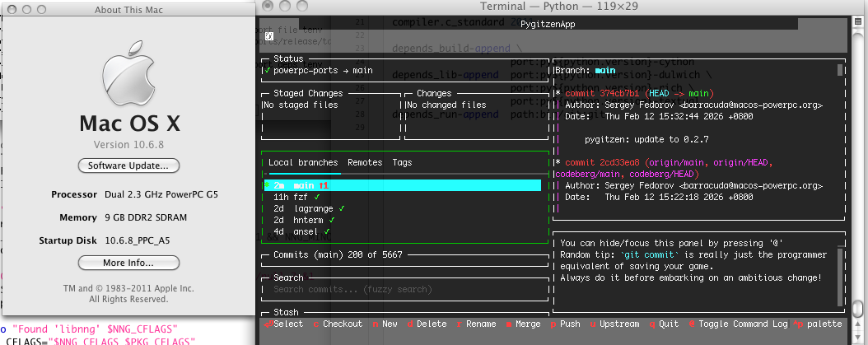
Task: Select the lagrange branch row
Action: click(403, 208)
